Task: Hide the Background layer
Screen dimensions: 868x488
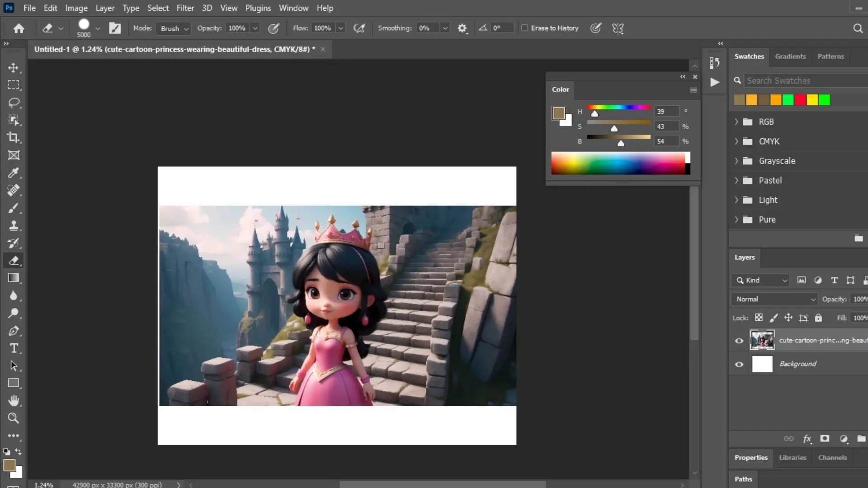Action: [x=739, y=364]
